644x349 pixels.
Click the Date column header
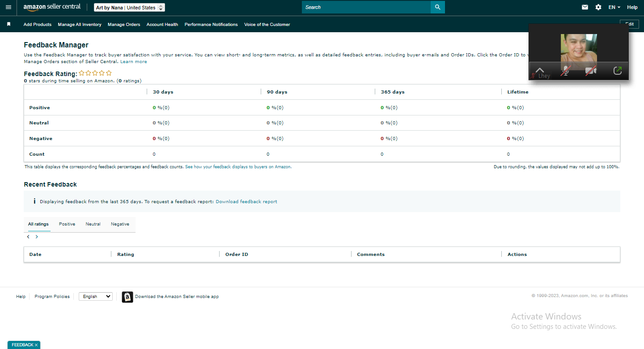click(x=35, y=254)
